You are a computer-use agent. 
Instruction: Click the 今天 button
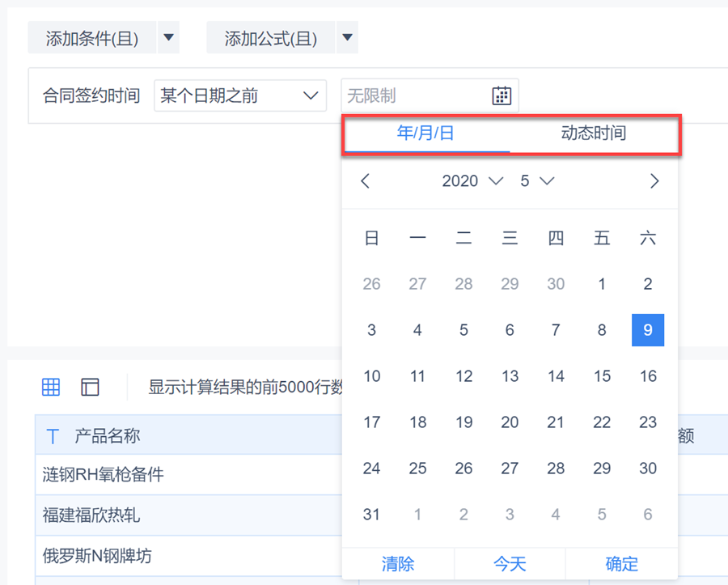510,564
